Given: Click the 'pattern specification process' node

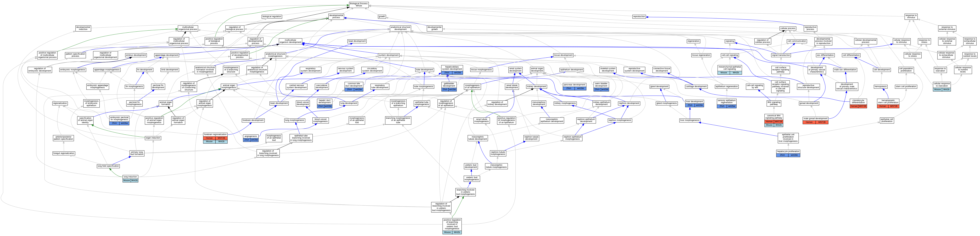Looking at the screenshot, I should (x=75, y=55).
